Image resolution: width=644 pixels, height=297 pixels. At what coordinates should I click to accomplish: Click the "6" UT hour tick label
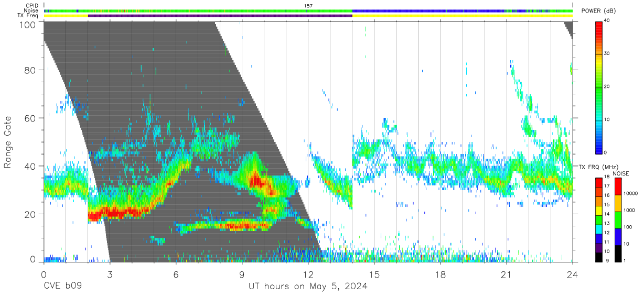176,274
